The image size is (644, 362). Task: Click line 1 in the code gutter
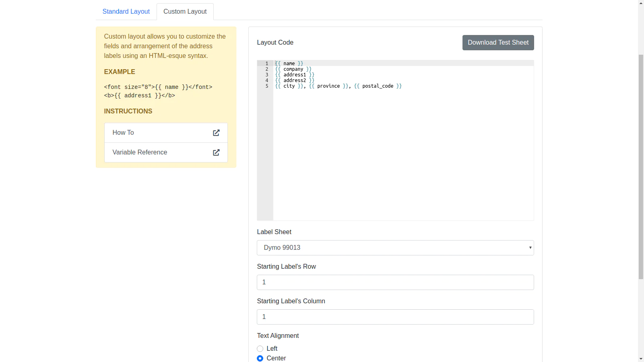266,64
